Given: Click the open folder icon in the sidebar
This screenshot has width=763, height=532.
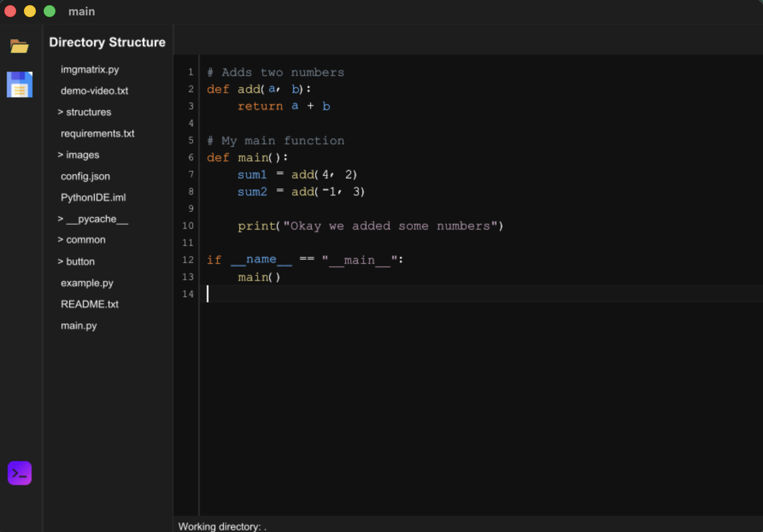Looking at the screenshot, I should pos(19,46).
